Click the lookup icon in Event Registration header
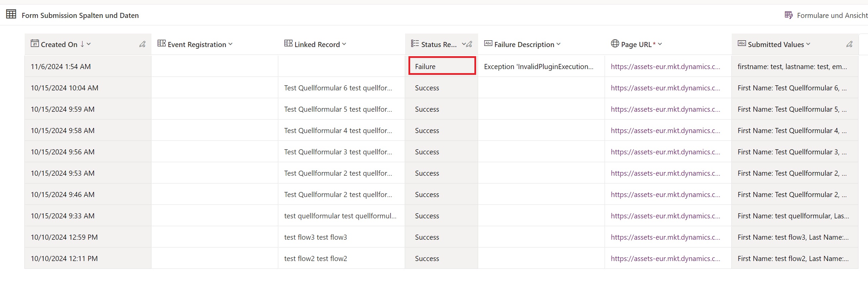The height and width of the screenshot is (281, 868). [x=161, y=43]
